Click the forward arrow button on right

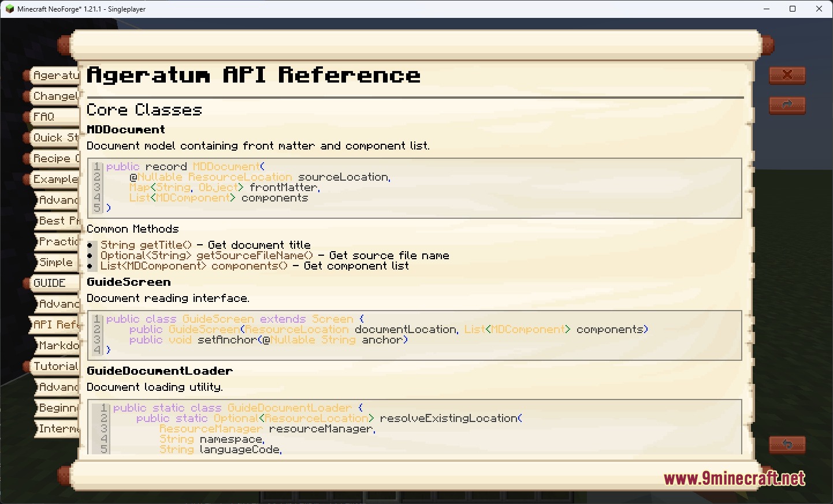pyautogui.click(x=787, y=105)
